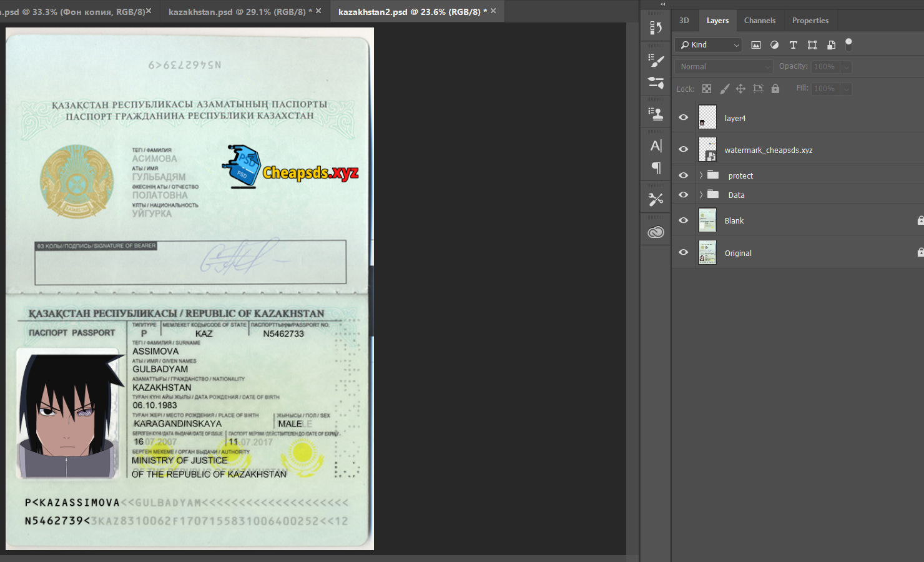Open the History panel icon
Viewport: 924px width, 562px height.
point(656,27)
